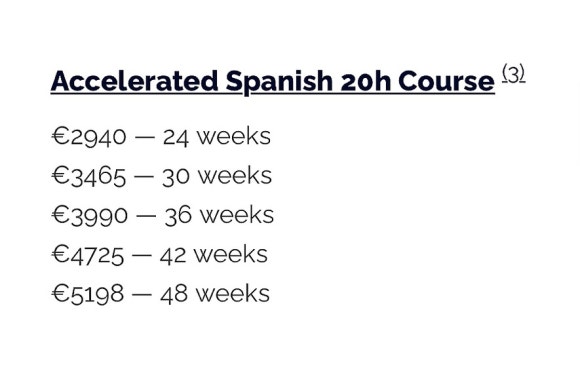This screenshot has width=580, height=369.
Task: Click the €5198 price
Action: [88, 294]
